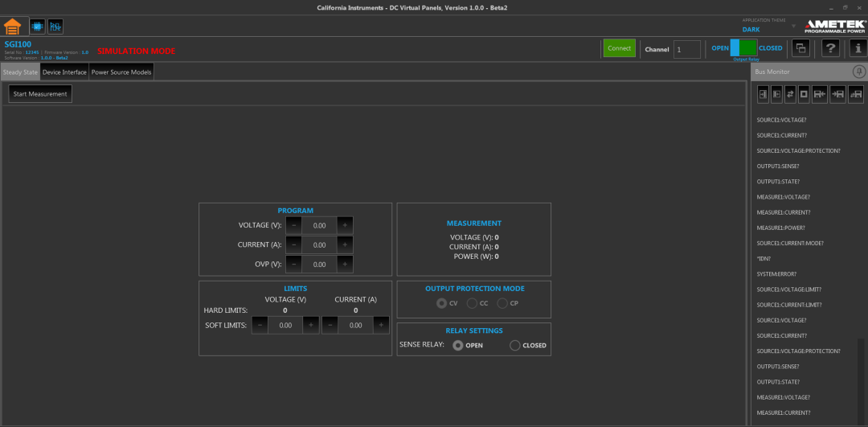
Task: Select the SOURCE1:CURRENT:MODE? log entry
Action: (x=790, y=243)
